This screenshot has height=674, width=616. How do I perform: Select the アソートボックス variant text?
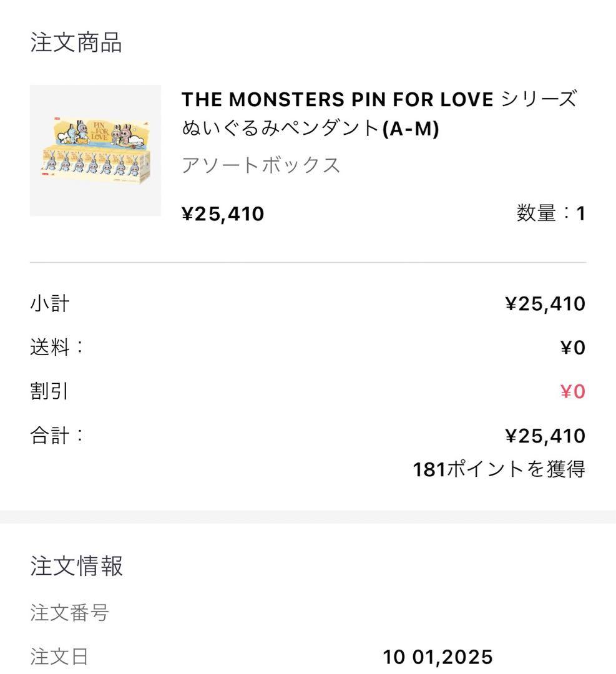261,165
